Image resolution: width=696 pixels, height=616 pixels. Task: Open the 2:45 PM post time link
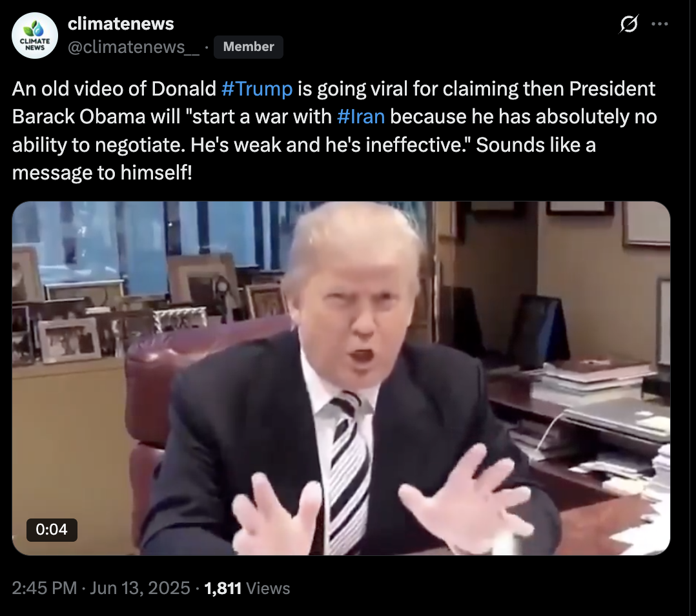click(x=45, y=588)
